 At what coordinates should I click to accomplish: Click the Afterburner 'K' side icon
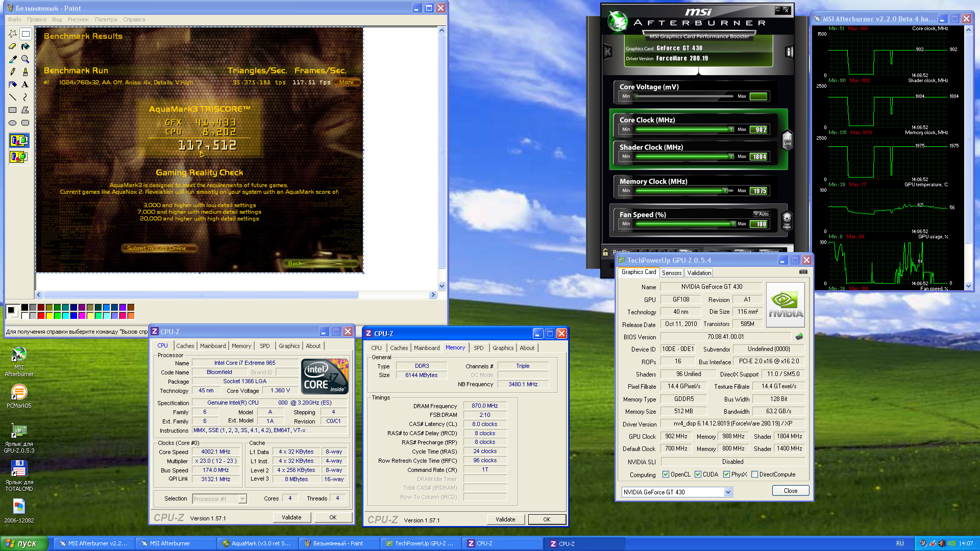(608, 51)
